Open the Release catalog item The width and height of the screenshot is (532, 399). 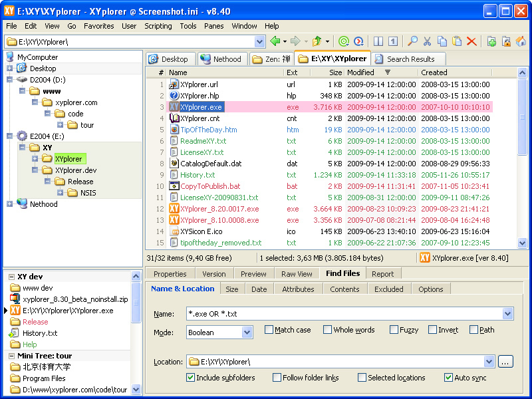pyautogui.click(x=35, y=322)
